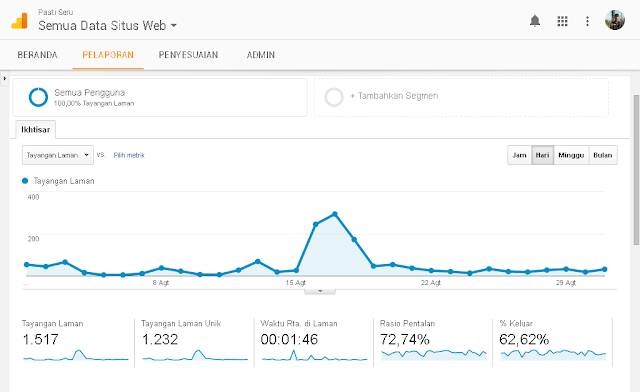This screenshot has height=392, width=640.
Task: Expand the collapsed left sidebar arrow
Action: (x=4, y=78)
